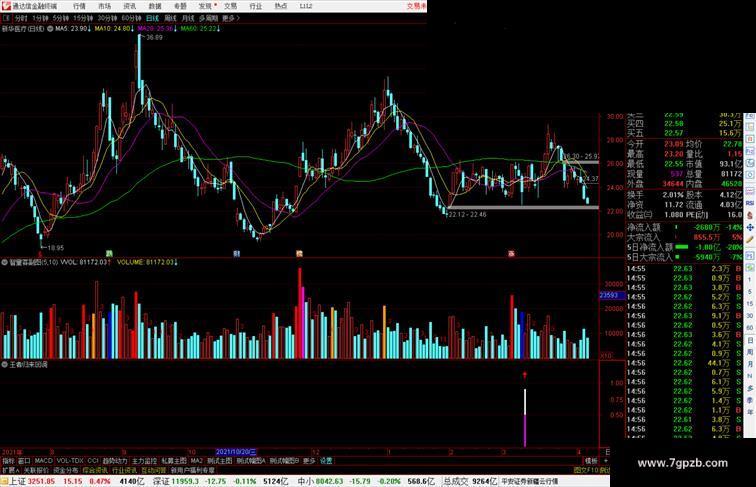The height and width of the screenshot is (487, 756).
Task: Click round icon beside 王者归来回调 indicator
Action: pyautogui.click(x=4, y=365)
